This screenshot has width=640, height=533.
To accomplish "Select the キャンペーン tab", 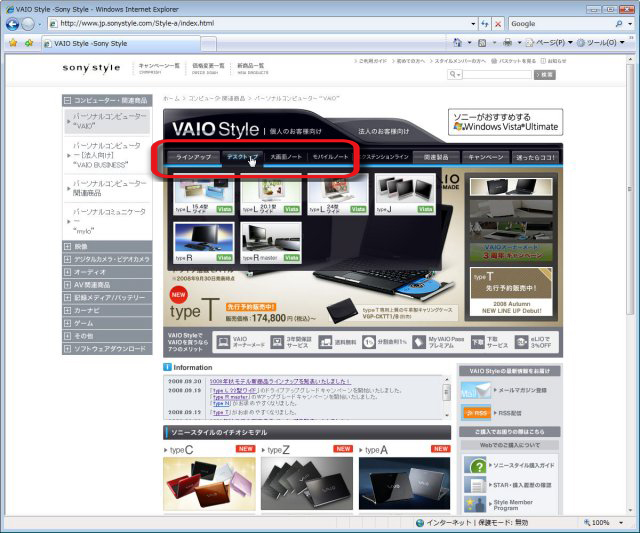I will pos(485,157).
